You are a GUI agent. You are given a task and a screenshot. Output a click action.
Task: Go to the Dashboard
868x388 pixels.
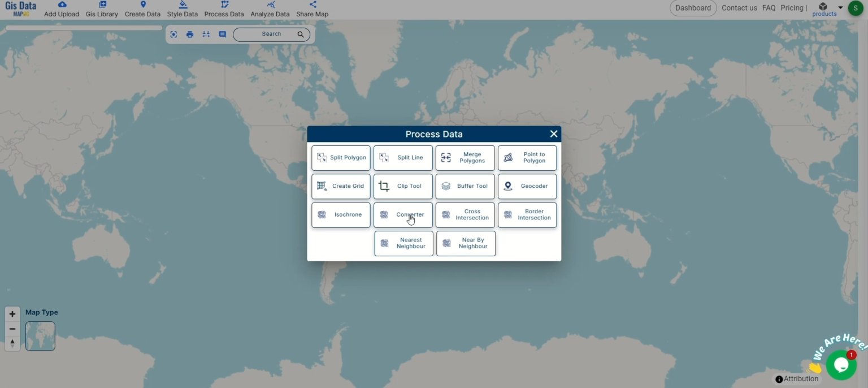693,8
